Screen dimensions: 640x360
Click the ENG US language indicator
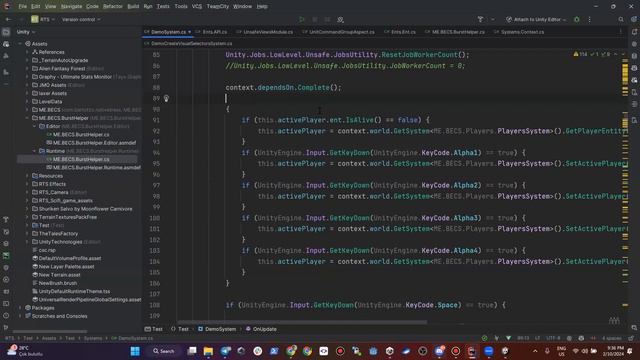point(561,351)
